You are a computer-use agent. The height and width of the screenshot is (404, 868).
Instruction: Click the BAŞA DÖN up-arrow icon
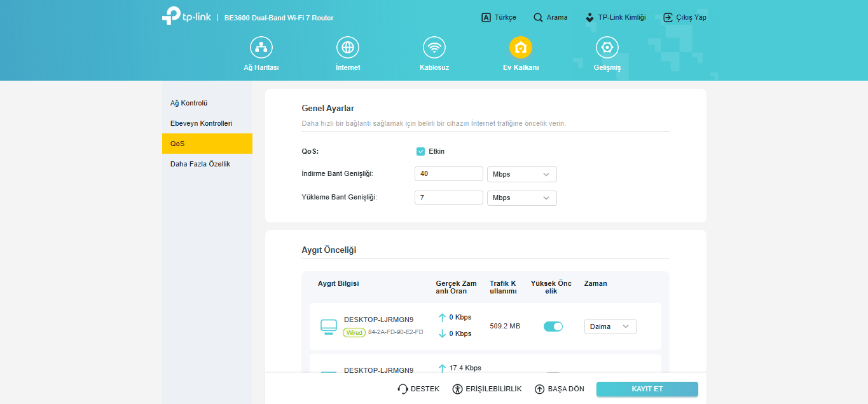pos(540,389)
